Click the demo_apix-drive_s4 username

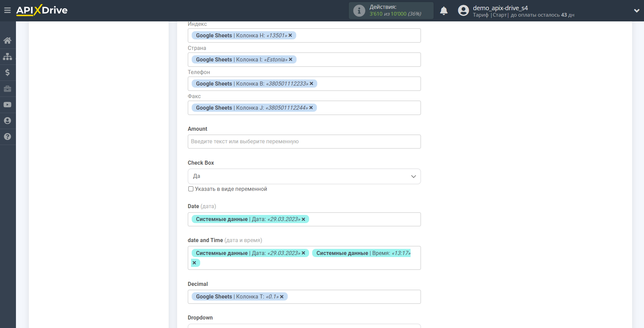[500, 8]
